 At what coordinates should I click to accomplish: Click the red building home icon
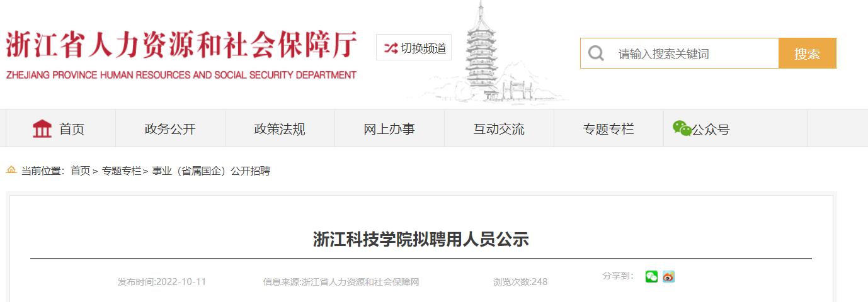click(x=42, y=128)
